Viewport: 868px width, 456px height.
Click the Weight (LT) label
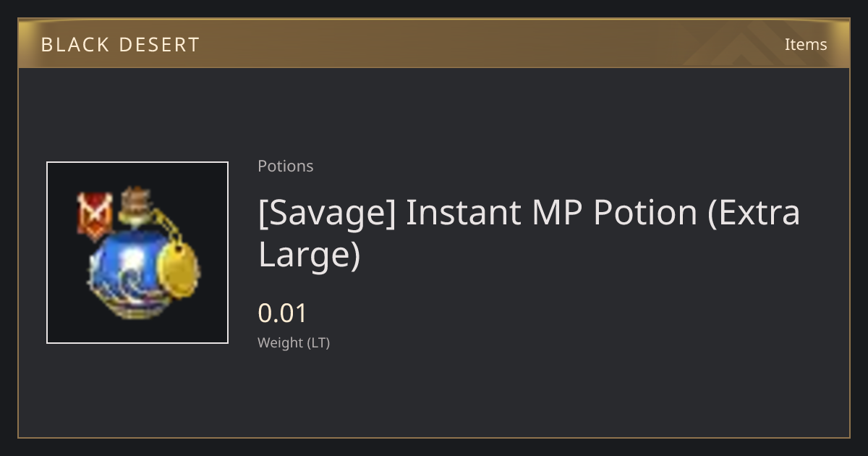[x=294, y=343]
